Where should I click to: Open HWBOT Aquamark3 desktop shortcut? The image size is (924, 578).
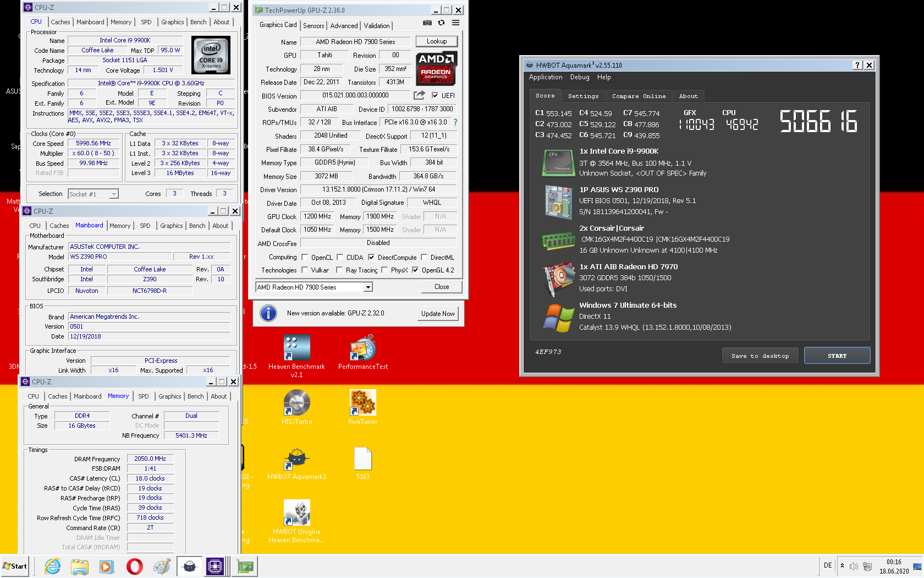[x=296, y=462]
